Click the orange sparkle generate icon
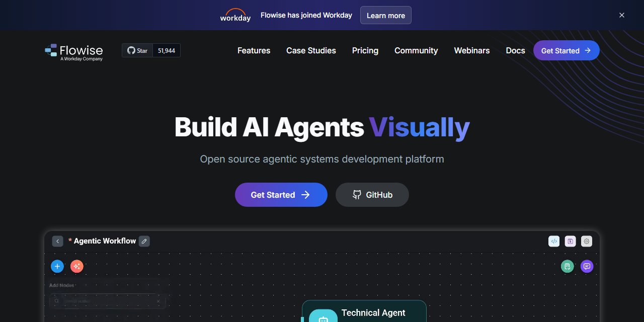Image resolution: width=644 pixels, height=322 pixels. pyautogui.click(x=76, y=266)
